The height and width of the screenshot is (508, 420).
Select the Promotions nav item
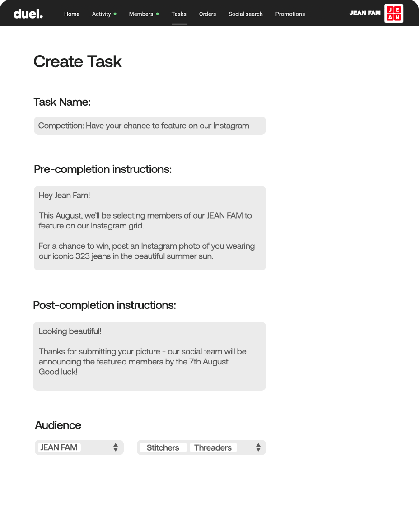[x=290, y=14]
